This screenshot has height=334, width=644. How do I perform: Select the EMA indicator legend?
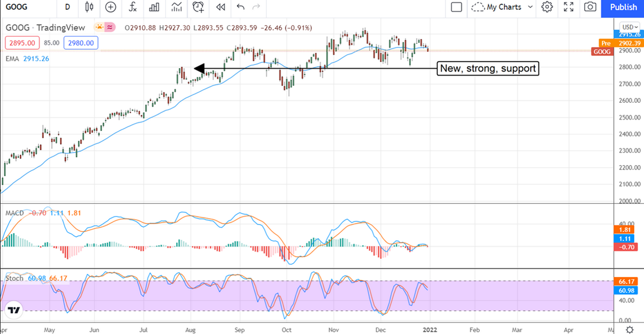coord(13,58)
